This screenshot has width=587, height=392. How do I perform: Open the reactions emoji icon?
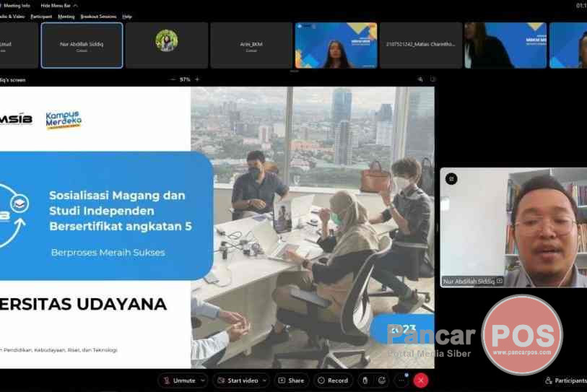(x=382, y=380)
